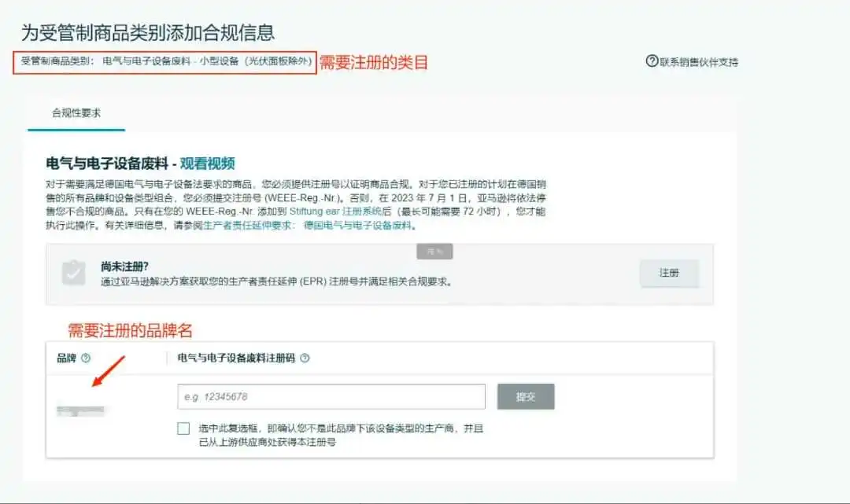Click the 电气与电子设备废料 section heading
Viewport: 850px width, 504px height.
pyautogui.click(x=107, y=164)
